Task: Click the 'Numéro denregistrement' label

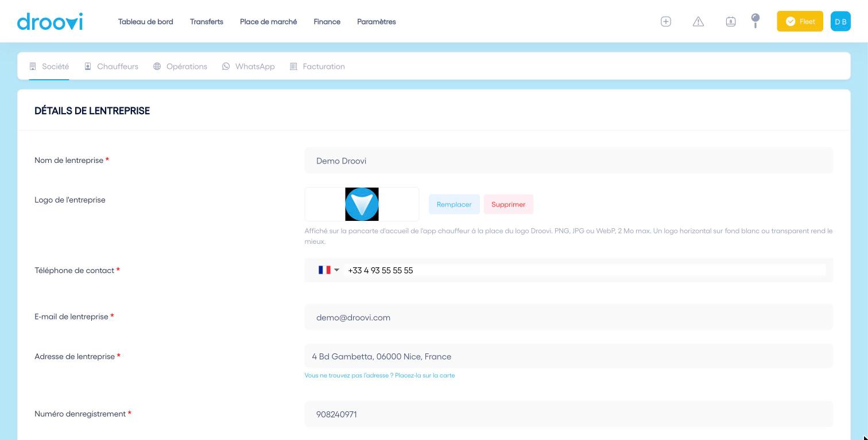Action: point(80,414)
